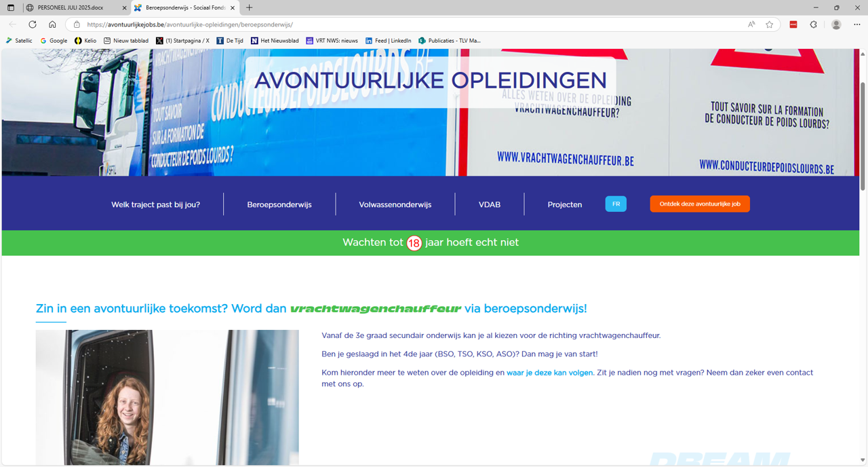Open the Volwassenonderwijs nav item

point(395,204)
